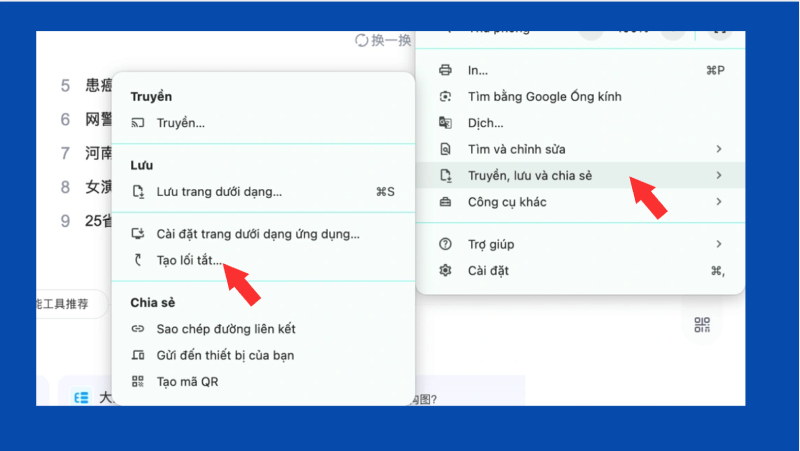Expand the Công cụ khác submenu arrow
800x451 pixels.
click(x=719, y=202)
